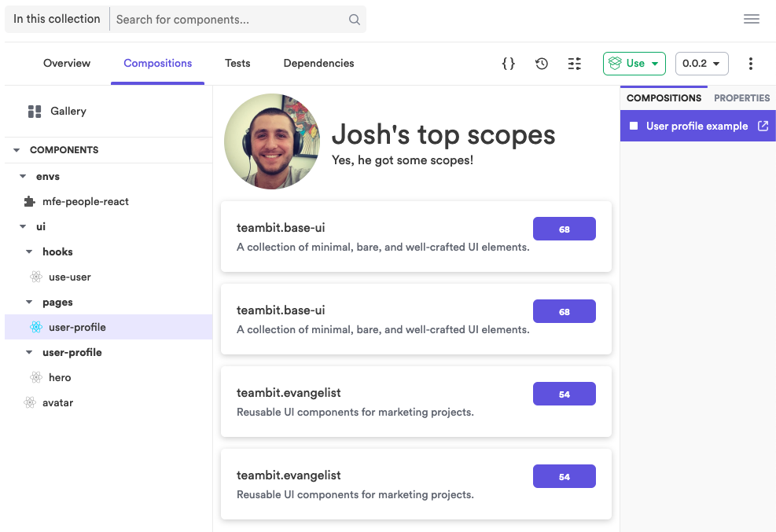Click the hooks folder label
This screenshot has height=532, width=776.
(57, 251)
